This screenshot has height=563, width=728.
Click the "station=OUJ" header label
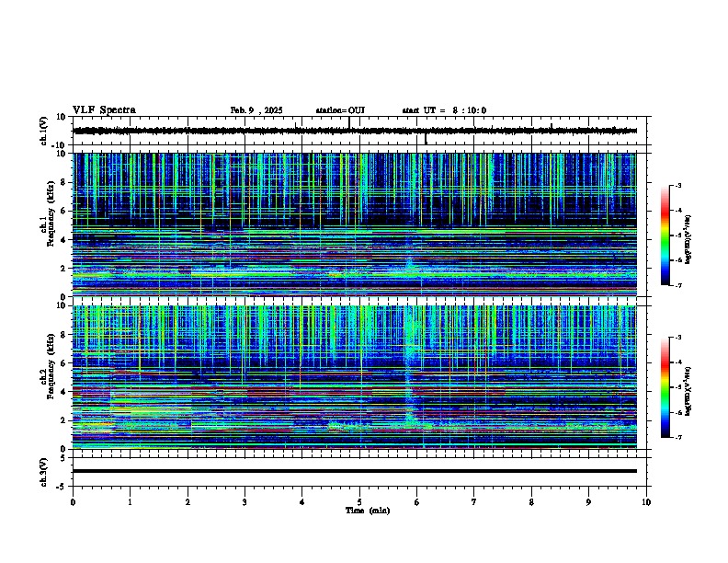[x=340, y=110]
